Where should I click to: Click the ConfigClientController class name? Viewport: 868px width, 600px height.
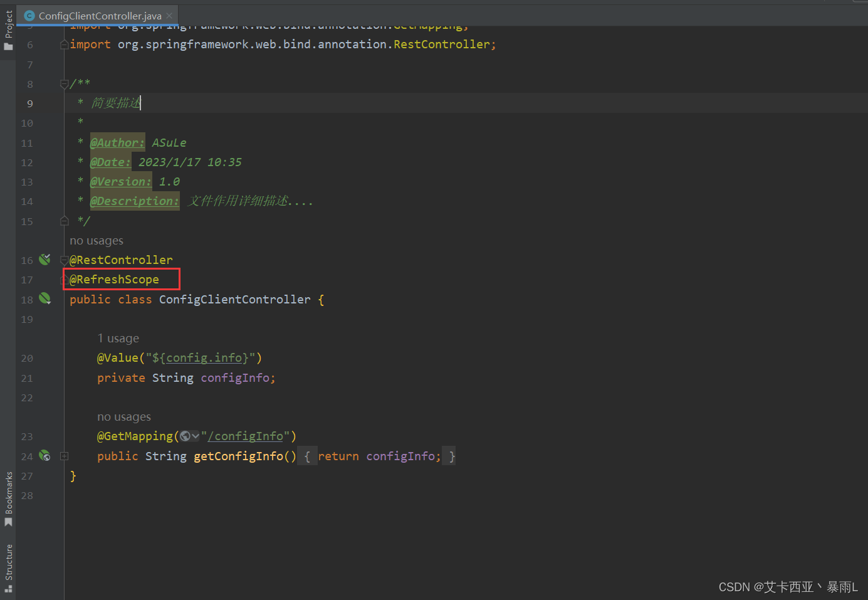pos(234,300)
